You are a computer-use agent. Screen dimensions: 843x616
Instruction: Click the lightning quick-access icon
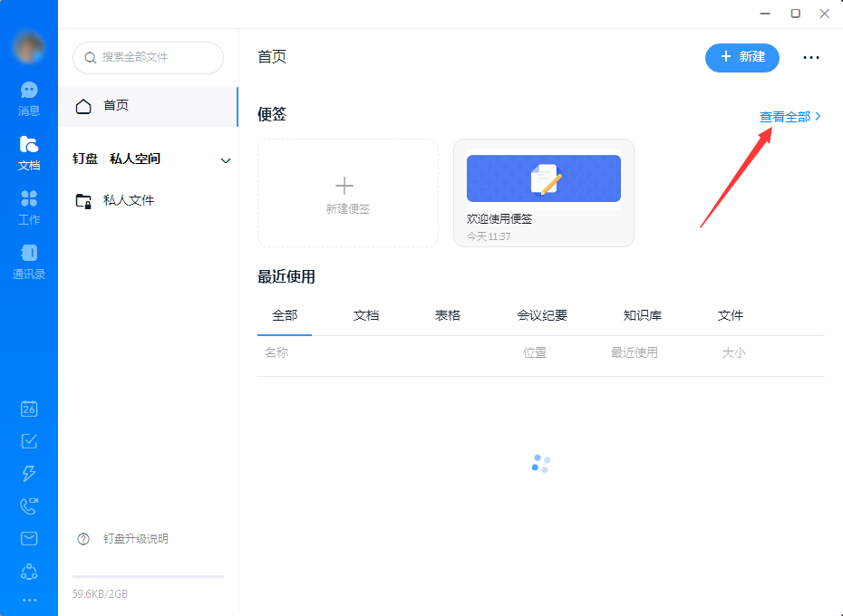(28, 474)
